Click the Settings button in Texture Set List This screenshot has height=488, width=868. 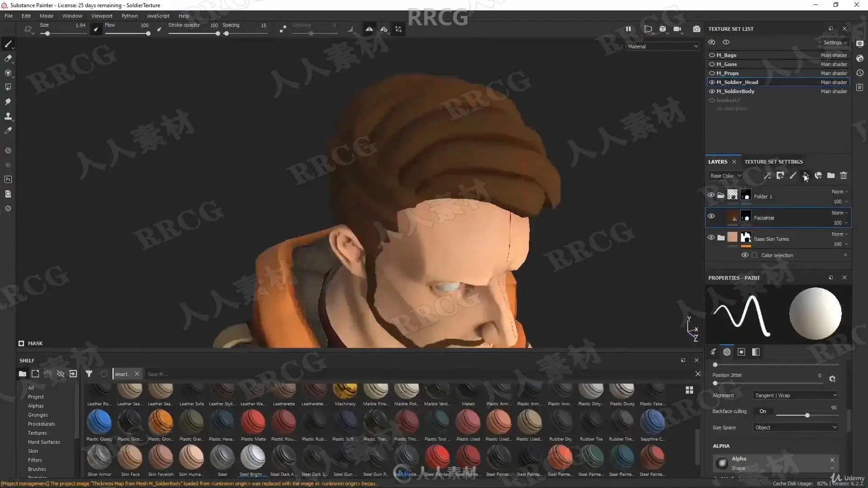pos(835,42)
